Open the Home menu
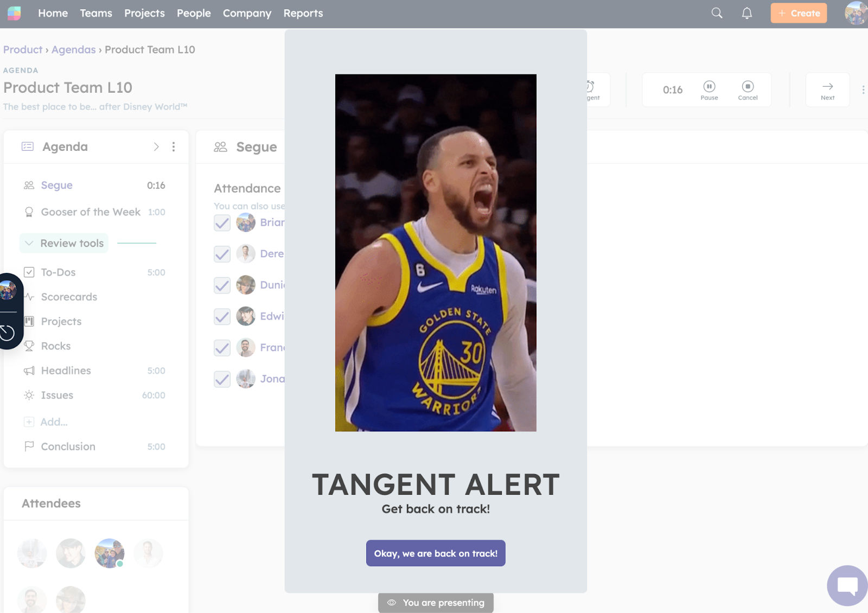Image resolution: width=868 pixels, height=613 pixels. (x=53, y=13)
